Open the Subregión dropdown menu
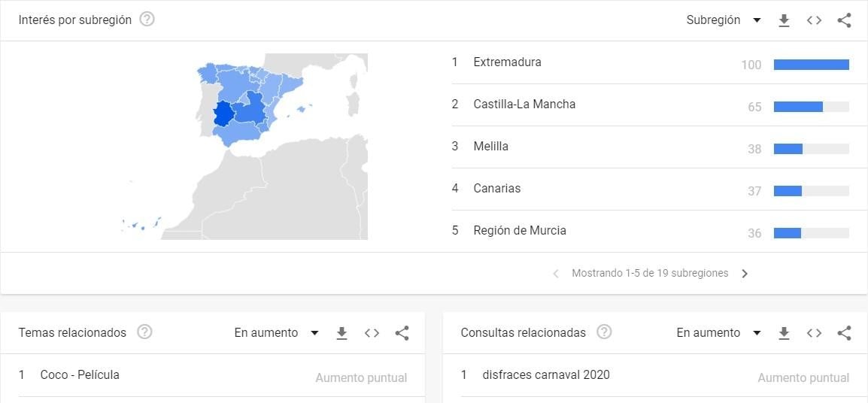This screenshot has width=868, height=403. (x=724, y=20)
